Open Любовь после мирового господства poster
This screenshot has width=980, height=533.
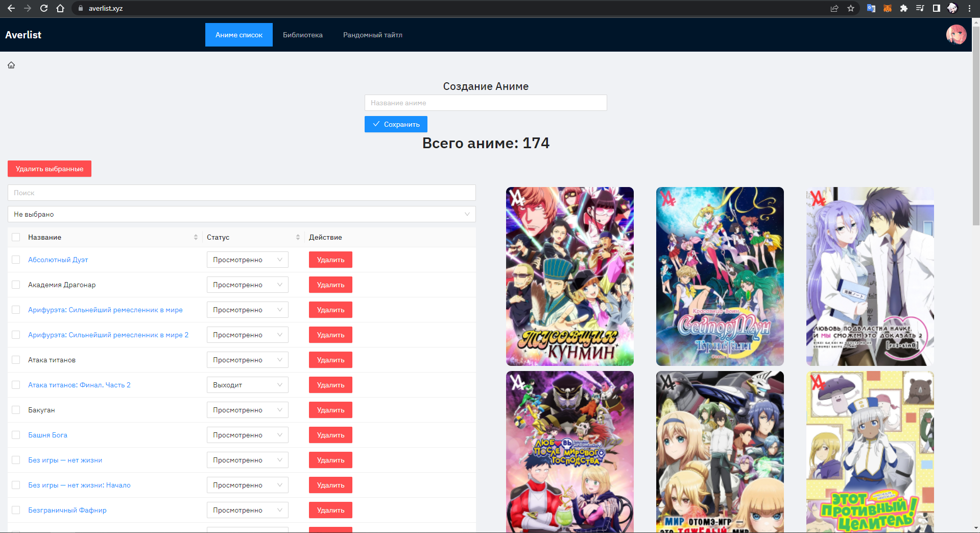tap(570, 452)
